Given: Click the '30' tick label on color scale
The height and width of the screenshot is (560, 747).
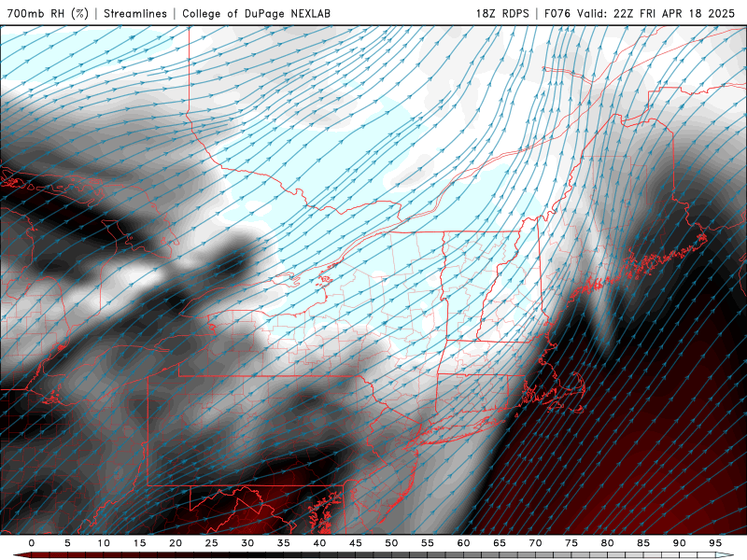Looking at the screenshot, I should coord(247,543).
